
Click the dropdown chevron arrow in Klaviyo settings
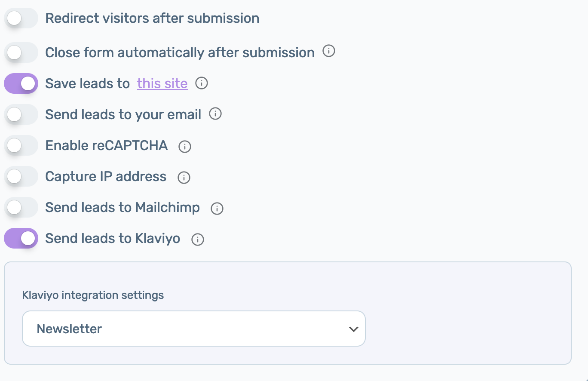[x=353, y=329]
